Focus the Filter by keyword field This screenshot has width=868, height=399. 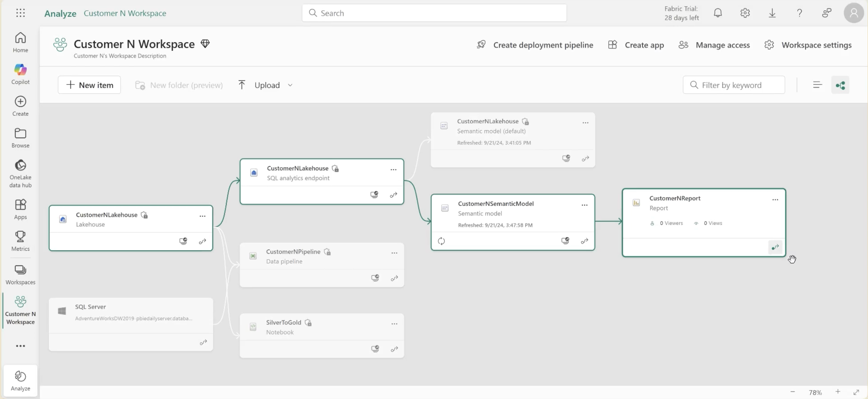tap(734, 85)
